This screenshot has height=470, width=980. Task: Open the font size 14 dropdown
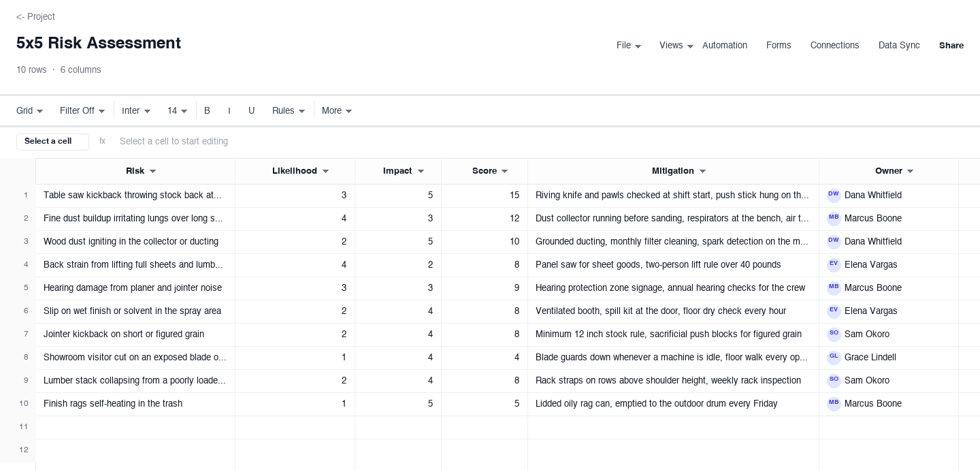[178, 111]
